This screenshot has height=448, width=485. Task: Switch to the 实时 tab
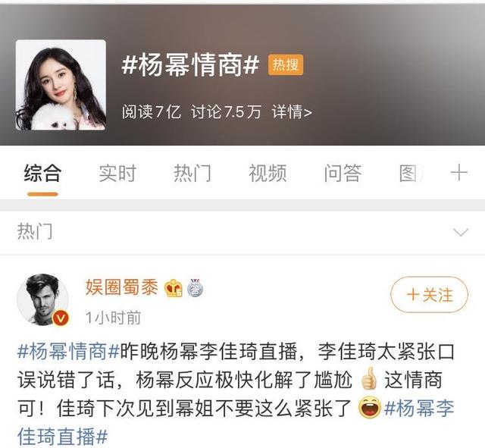[117, 173]
